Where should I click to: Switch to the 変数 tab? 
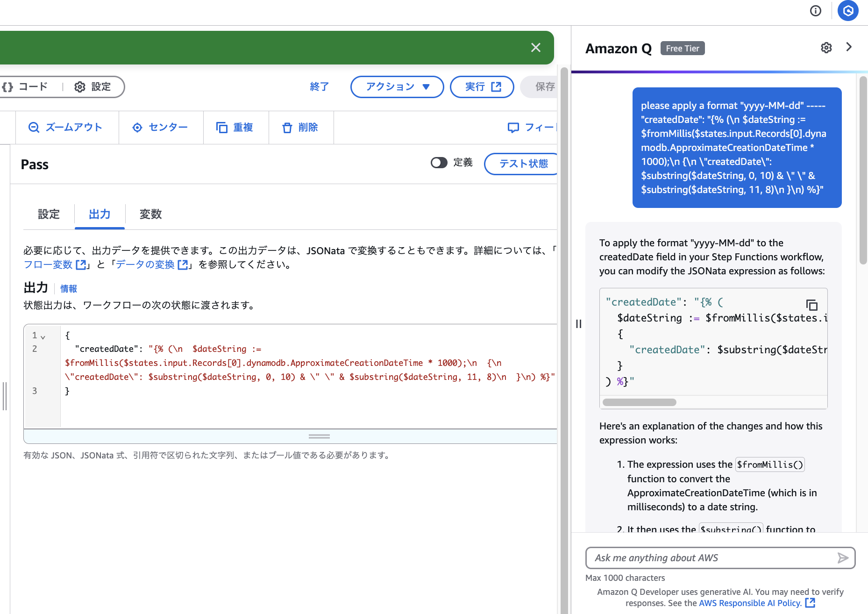150,214
